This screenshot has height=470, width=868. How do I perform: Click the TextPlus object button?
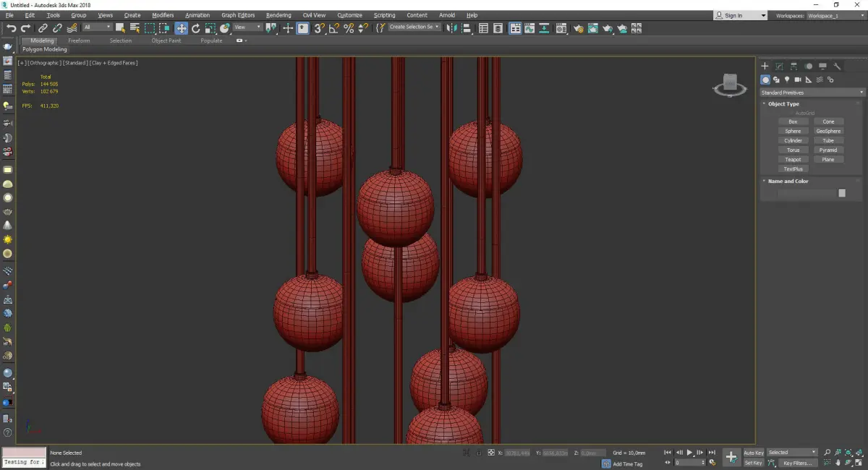tap(793, 168)
